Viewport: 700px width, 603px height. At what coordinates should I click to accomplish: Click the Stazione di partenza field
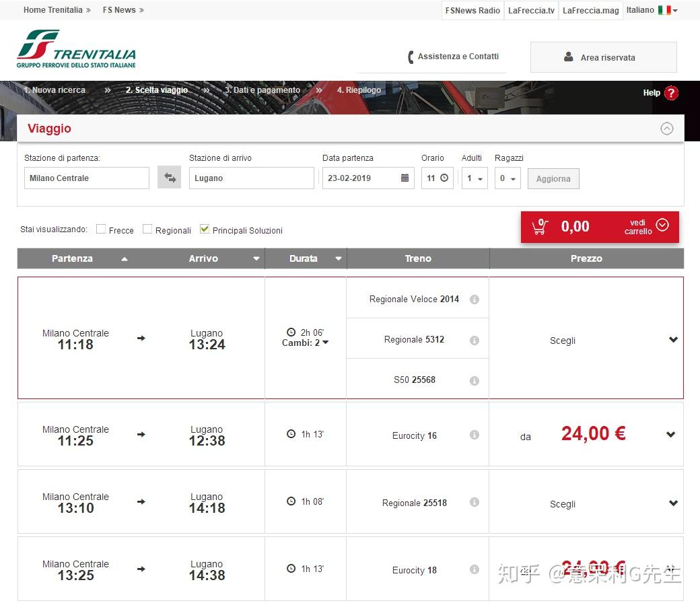[x=87, y=178]
